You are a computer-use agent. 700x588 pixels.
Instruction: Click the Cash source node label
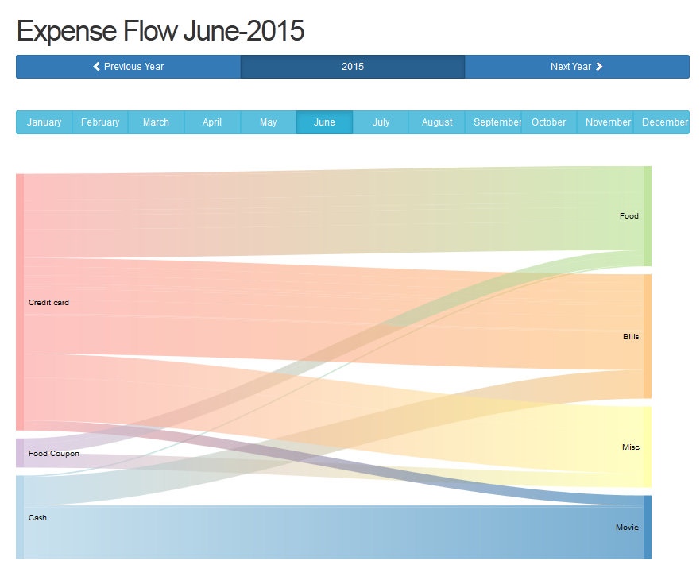tap(37, 518)
